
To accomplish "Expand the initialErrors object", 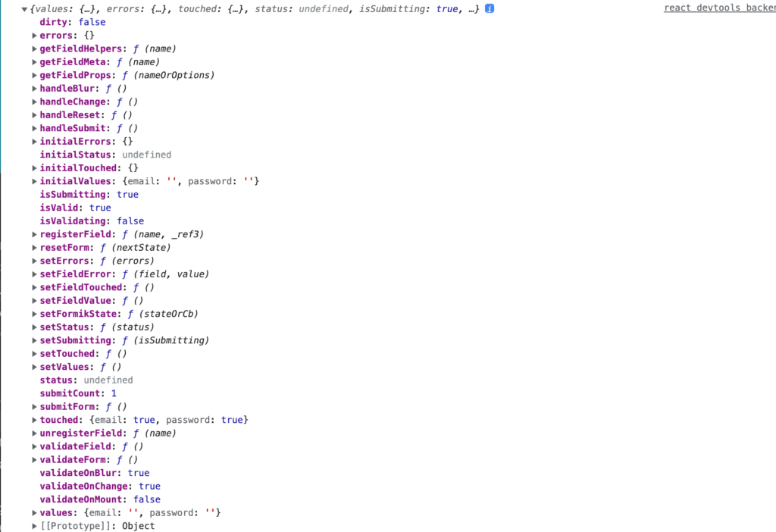I will tap(34, 141).
